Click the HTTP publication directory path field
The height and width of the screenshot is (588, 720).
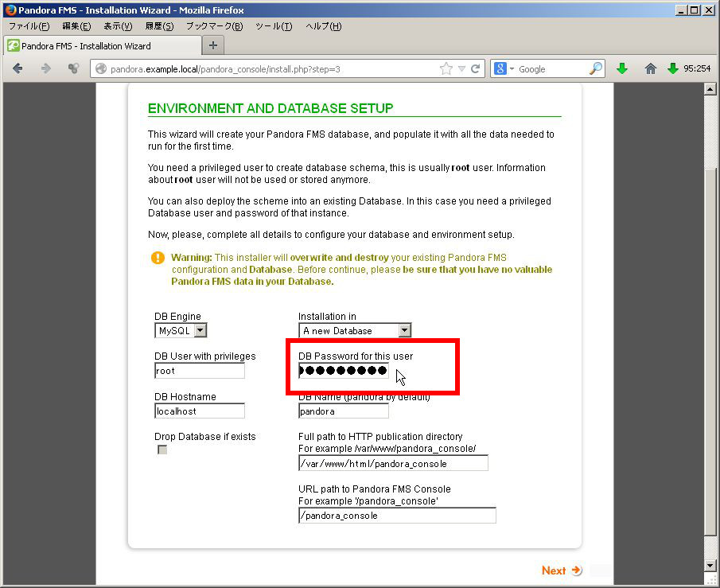point(393,463)
